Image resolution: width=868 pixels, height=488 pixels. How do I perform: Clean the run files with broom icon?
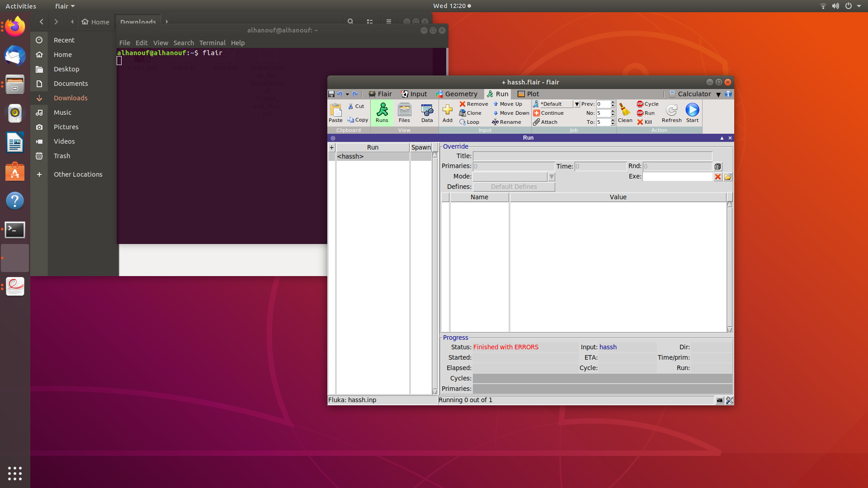pyautogui.click(x=625, y=113)
